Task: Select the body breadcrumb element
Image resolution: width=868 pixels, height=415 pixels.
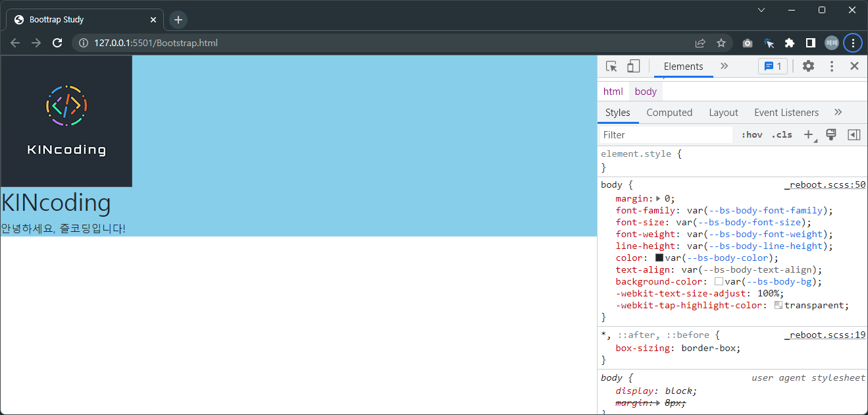Action: tap(645, 91)
